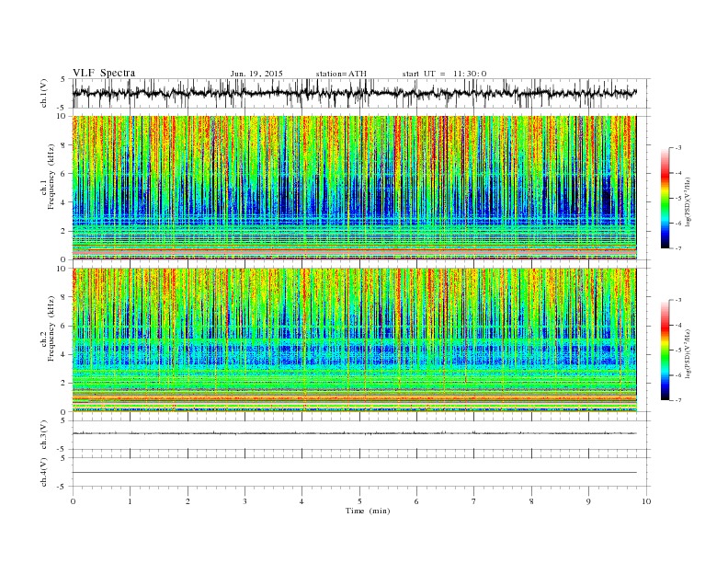The width and height of the screenshot is (728, 563).
Task: Click the "5" tick on ch.3(V) axis
Action: [63, 420]
